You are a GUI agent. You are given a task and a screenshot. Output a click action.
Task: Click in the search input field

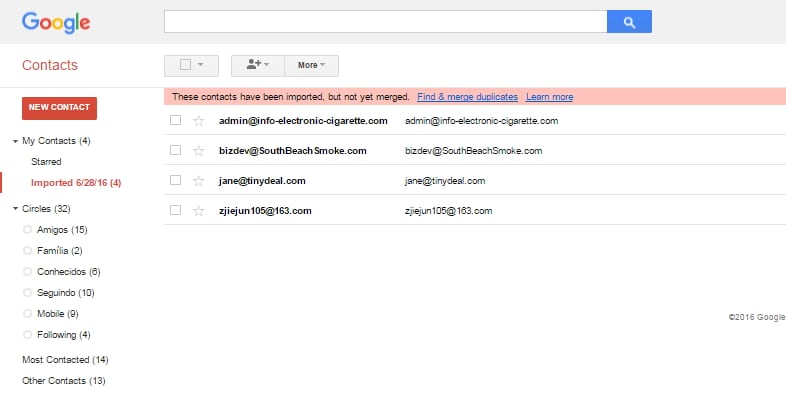coord(385,22)
